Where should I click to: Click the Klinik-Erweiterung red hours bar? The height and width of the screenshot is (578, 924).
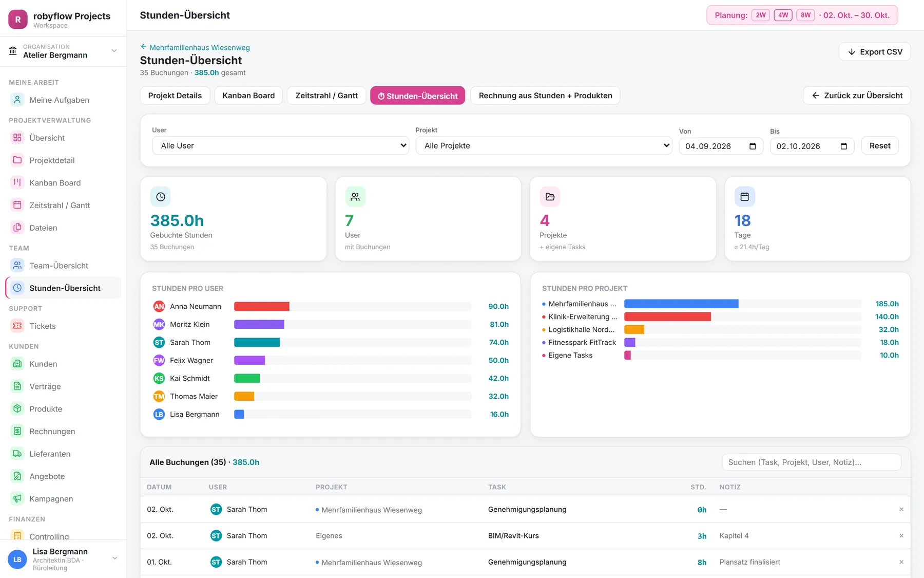pos(667,316)
